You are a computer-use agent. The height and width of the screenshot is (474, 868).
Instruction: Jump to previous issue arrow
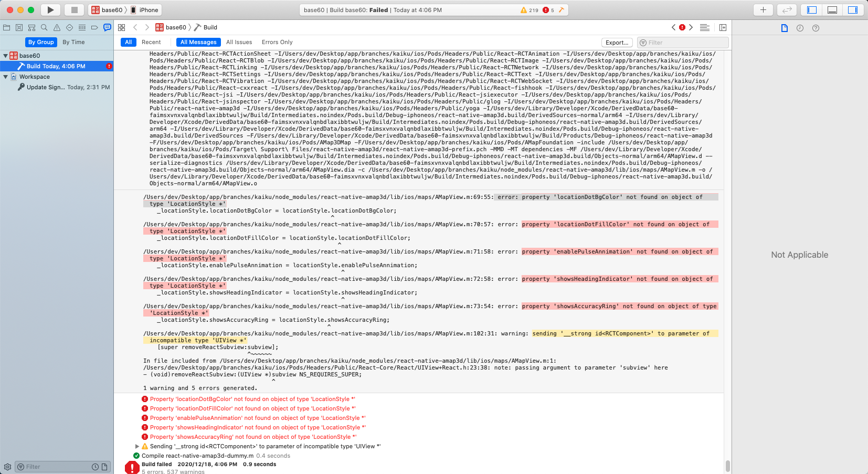pyautogui.click(x=674, y=27)
